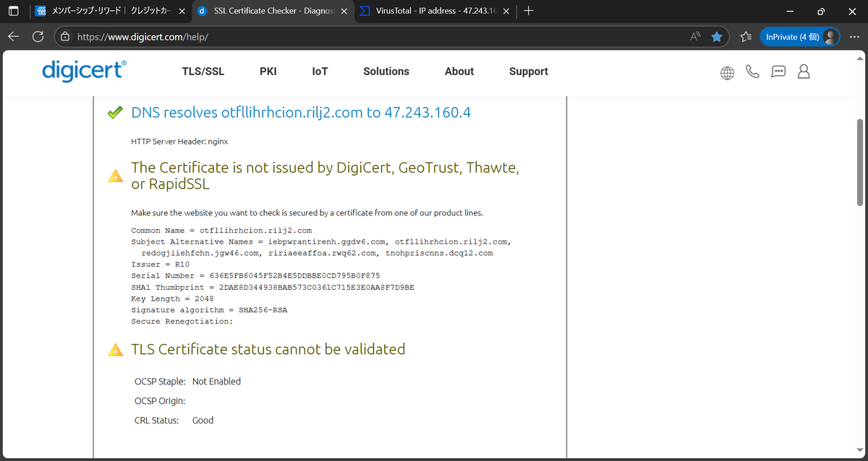Click the Secure Renegotiation line

[182, 322]
